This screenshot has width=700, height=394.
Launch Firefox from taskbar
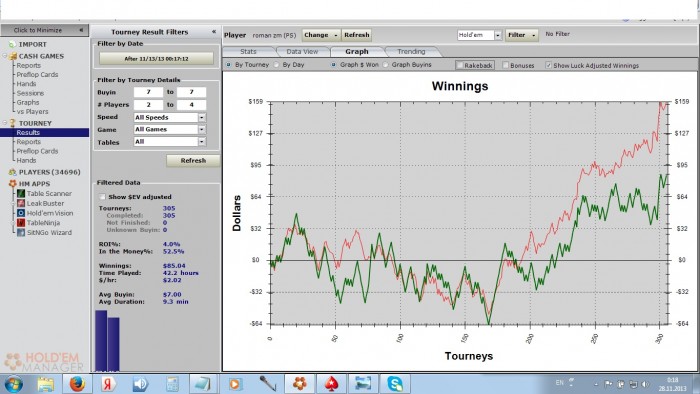(77, 384)
